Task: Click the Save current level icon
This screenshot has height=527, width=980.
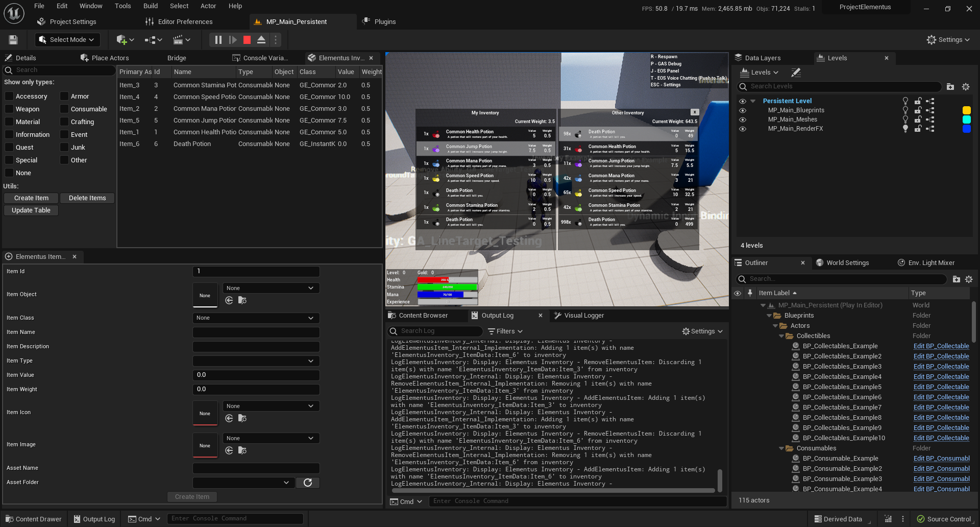Action: (12, 39)
